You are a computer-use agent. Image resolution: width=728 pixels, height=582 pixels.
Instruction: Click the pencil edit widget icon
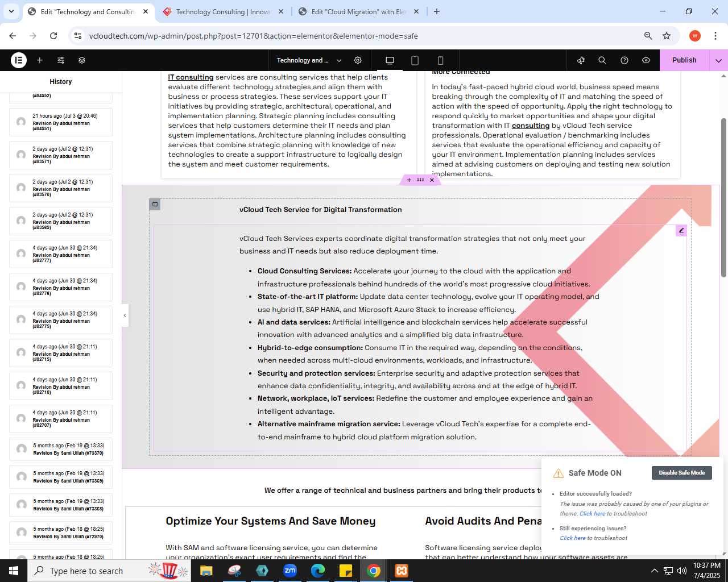(x=681, y=230)
